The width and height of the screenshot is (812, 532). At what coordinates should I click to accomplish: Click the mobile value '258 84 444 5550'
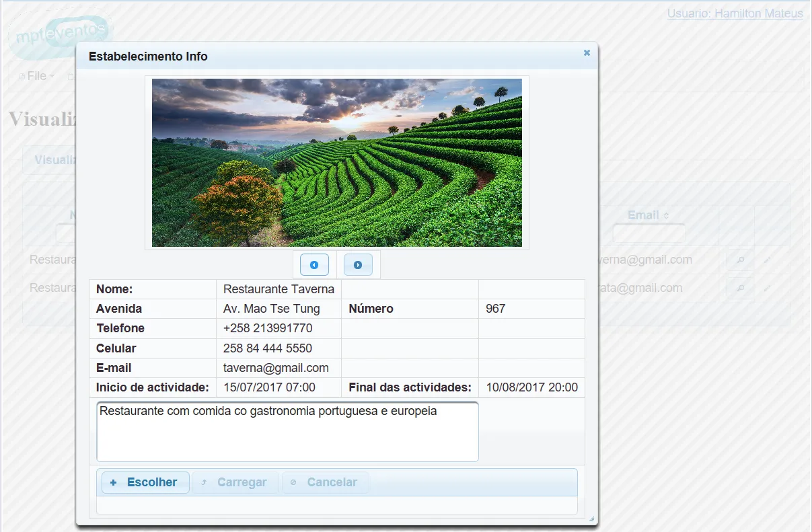(x=268, y=348)
